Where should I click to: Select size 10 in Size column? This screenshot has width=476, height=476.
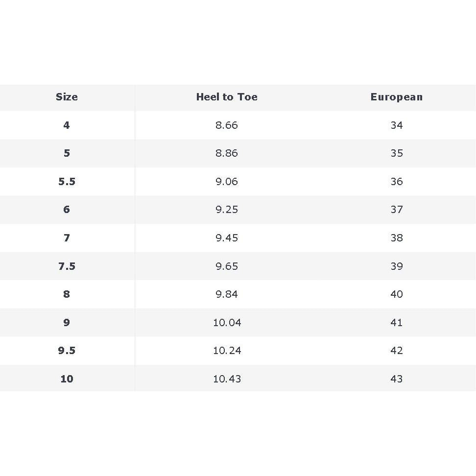pyautogui.click(x=67, y=379)
